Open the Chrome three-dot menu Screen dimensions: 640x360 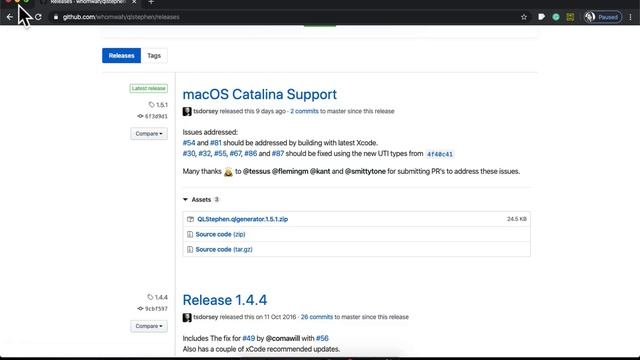coord(631,17)
